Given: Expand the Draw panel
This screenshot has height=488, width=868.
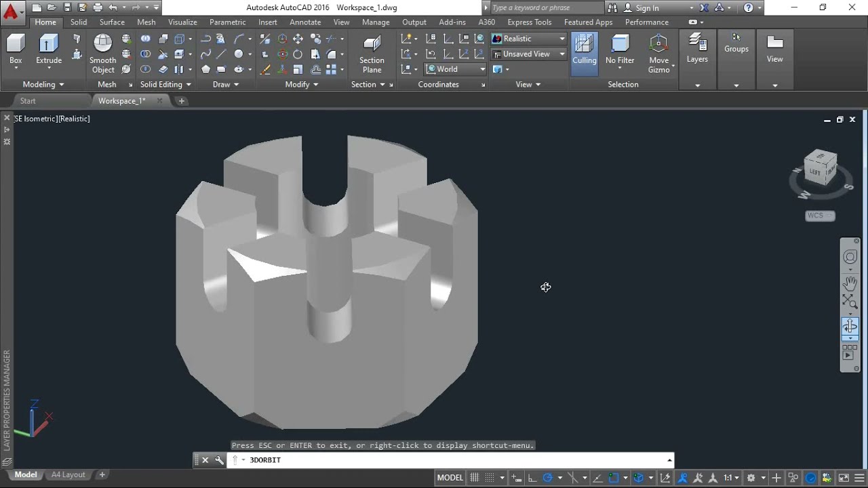Looking at the screenshot, I should [x=226, y=85].
